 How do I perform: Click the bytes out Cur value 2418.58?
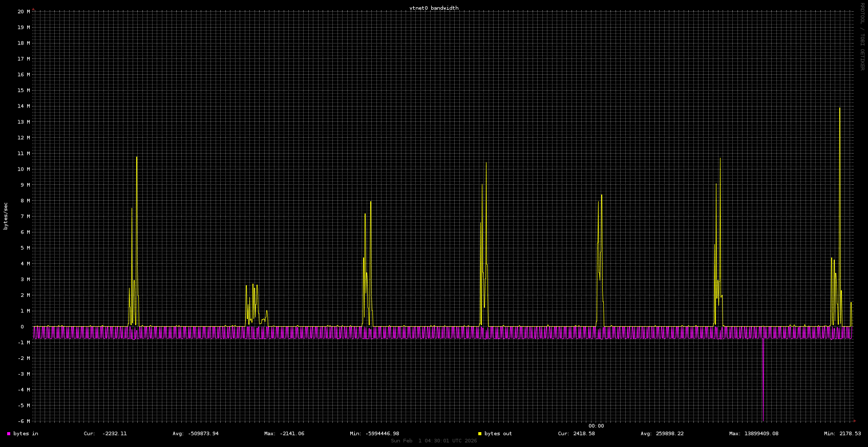pyautogui.click(x=583, y=434)
